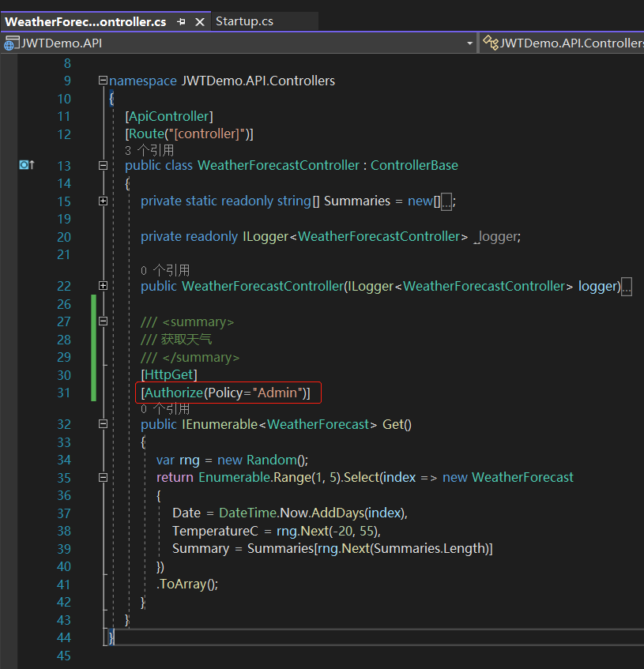
Task: Close the WeatherForecastController.cs tab
Action: tap(199, 22)
